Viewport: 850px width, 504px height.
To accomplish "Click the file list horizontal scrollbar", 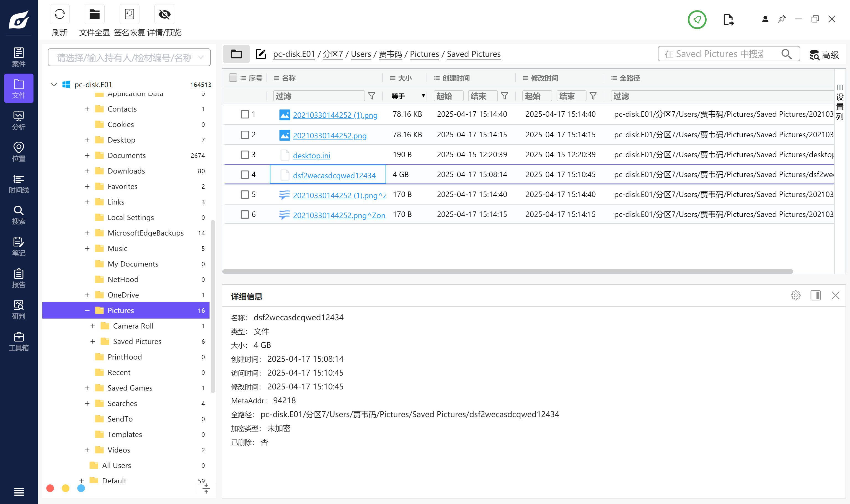I will point(508,272).
